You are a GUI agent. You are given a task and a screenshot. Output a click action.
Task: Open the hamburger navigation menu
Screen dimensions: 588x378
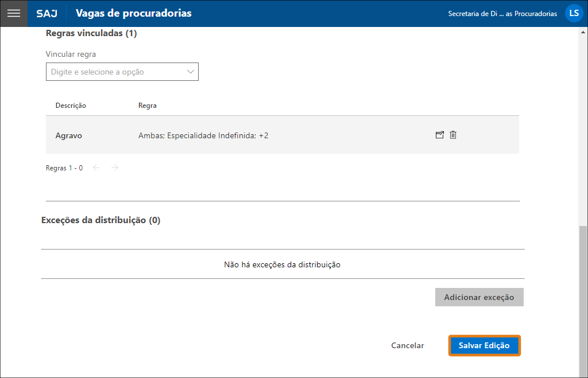[x=13, y=13]
